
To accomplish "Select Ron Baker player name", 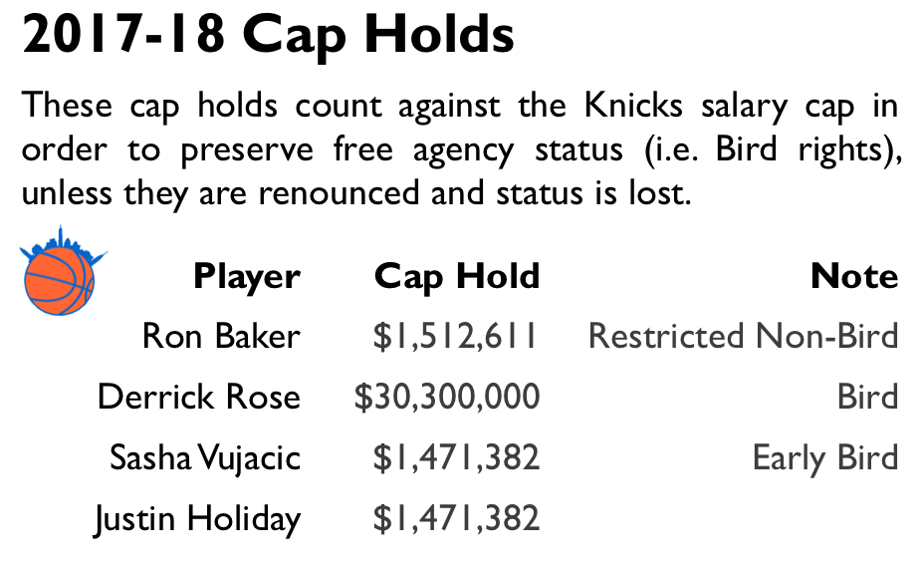I will (x=222, y=336).
